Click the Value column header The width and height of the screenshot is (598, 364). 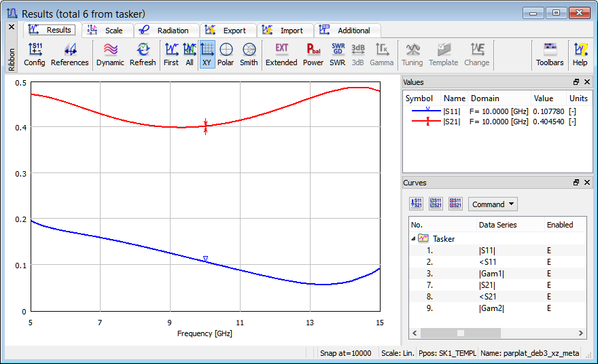(548, 98)
